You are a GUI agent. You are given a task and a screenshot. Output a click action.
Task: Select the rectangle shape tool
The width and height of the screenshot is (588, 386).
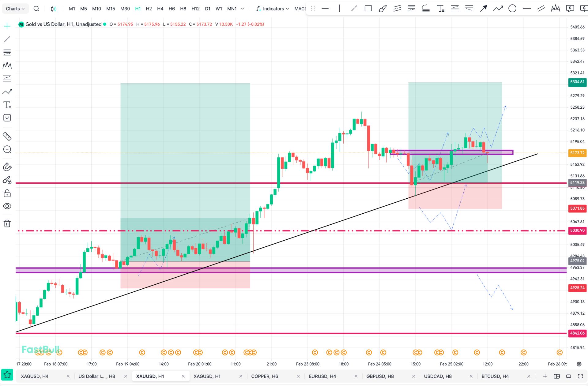(x=368, y=9)
